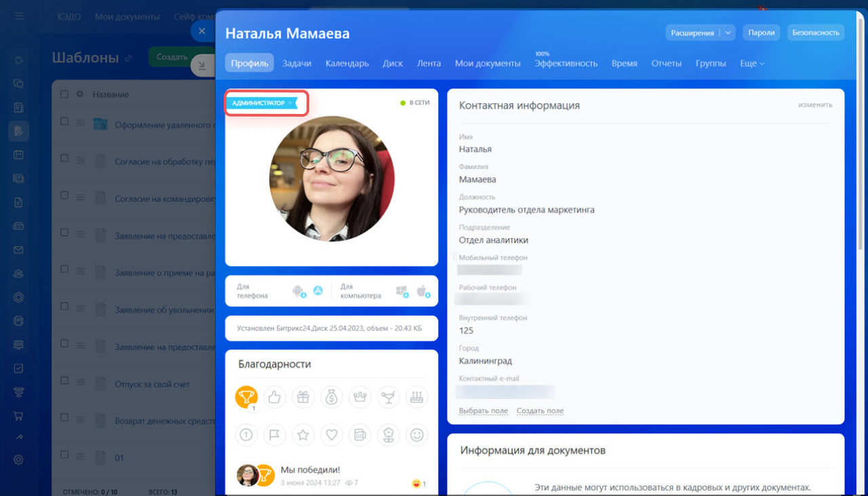
Task: Select the star gratitude badge
Action: pyautogui.click(x=303, y=434)
